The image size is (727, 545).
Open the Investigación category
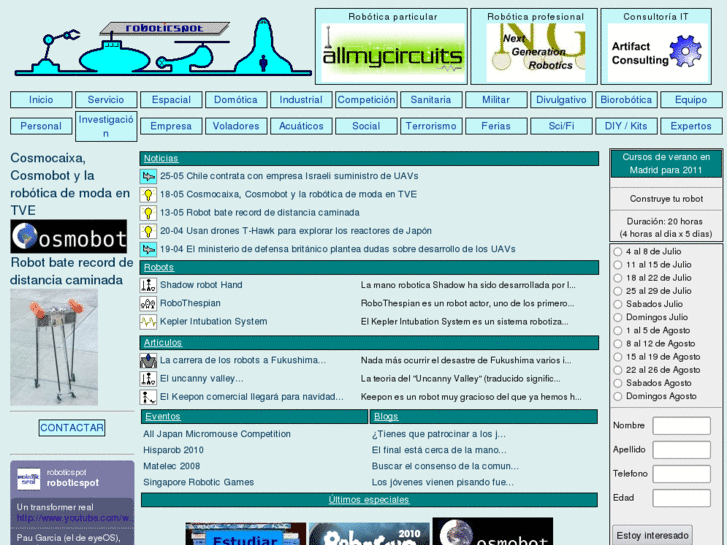[x=106, y=126]
